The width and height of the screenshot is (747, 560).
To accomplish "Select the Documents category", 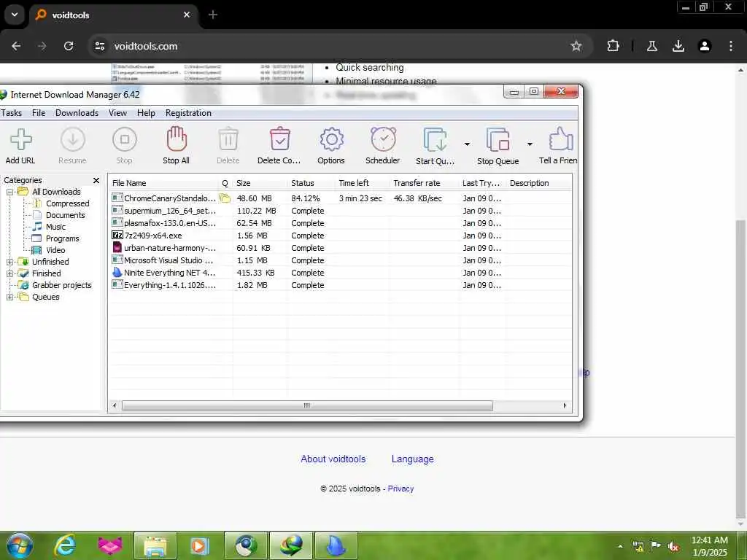I will pyautogui.click(x=65, y=215).
